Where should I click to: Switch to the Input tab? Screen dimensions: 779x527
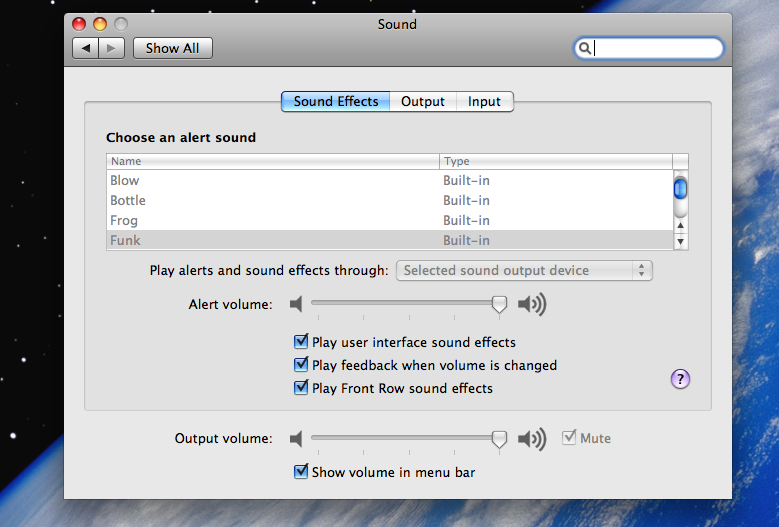[x=484, y=101]
